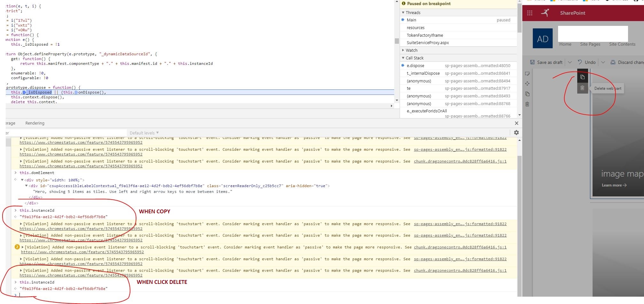Select the Edit web part pencil icon
This screenshot has height=304, width=644.
pos(527,74)
